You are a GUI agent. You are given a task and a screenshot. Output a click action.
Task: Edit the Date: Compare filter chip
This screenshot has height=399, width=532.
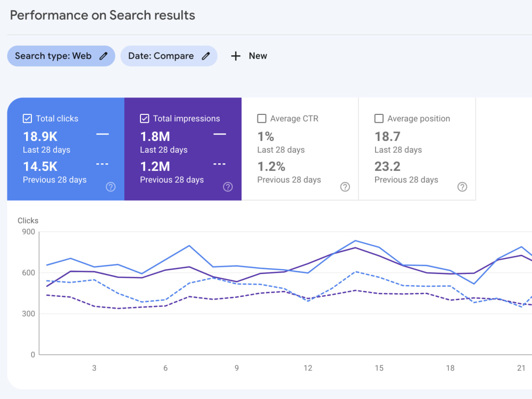[x=169, y=56]
